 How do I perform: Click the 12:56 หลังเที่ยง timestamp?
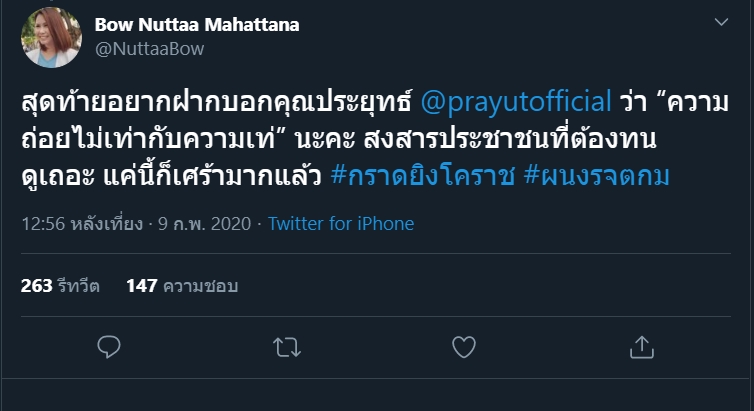(79, 224)
